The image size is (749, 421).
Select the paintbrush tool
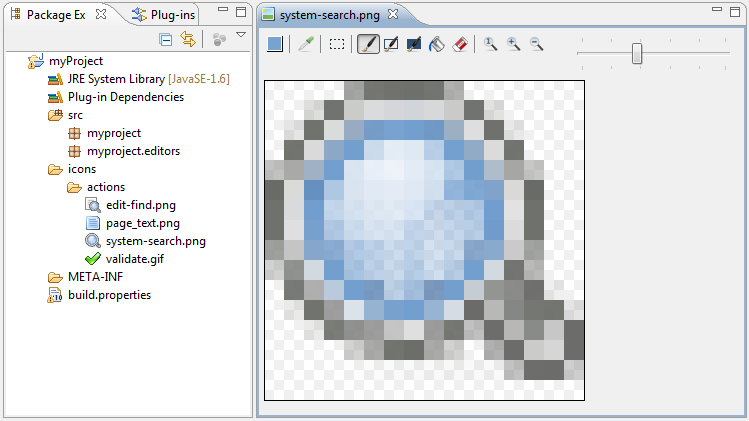[368, 44]
